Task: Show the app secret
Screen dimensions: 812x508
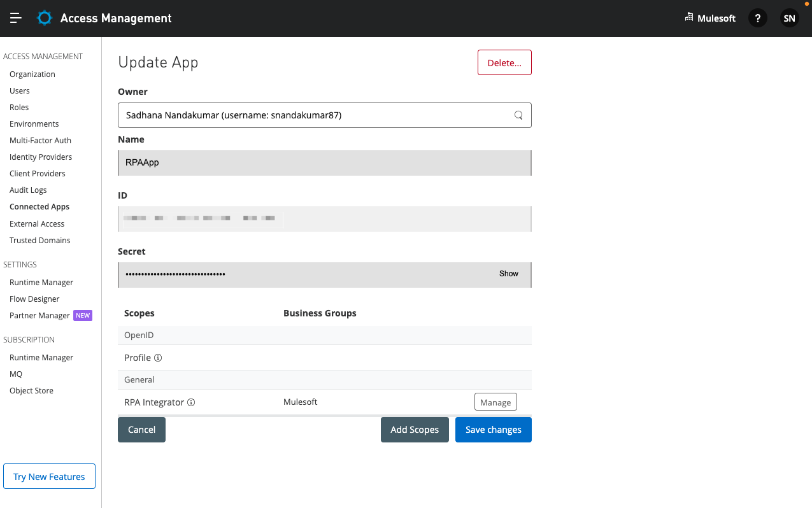Action: point(509,274)
